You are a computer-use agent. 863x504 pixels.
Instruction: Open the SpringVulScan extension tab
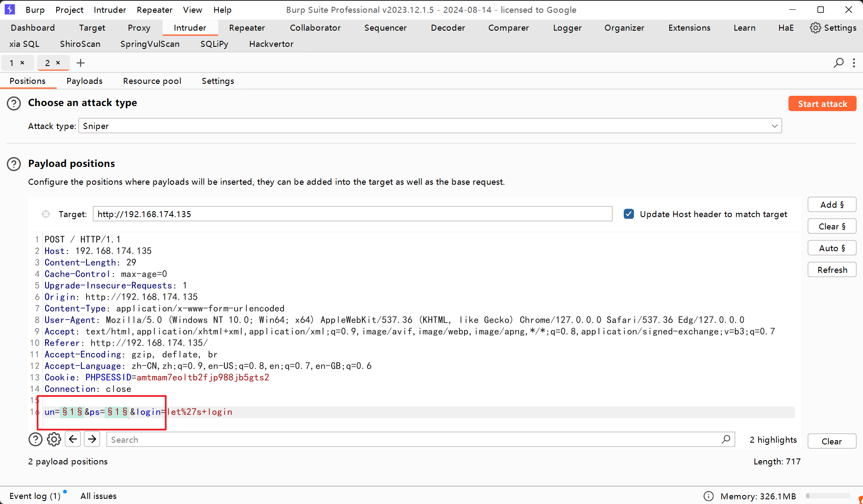tap(150, 44)
